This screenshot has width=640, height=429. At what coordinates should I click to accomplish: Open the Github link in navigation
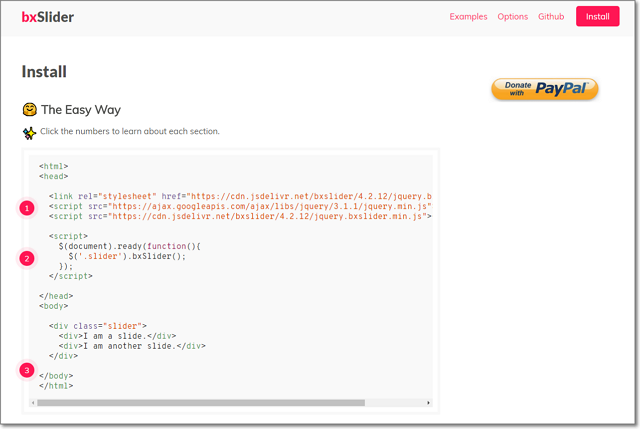pyautogui.click(x=551, y=17)
